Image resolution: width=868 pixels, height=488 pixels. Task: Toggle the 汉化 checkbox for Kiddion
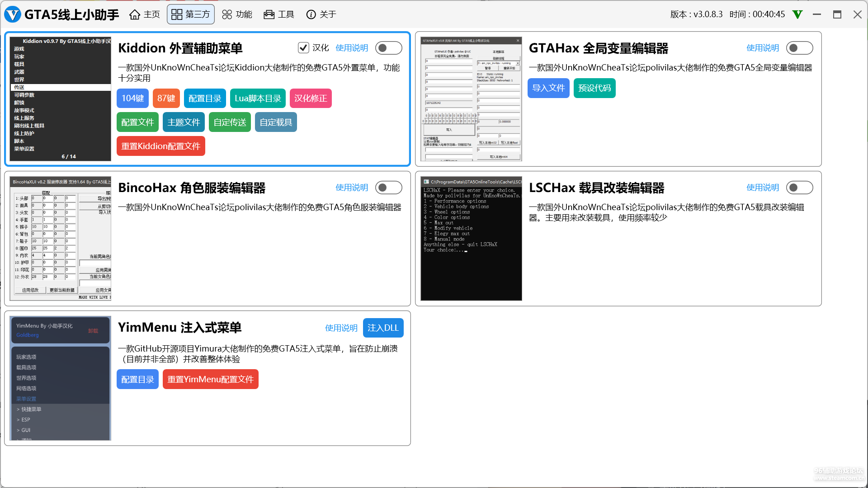[303, 48]
